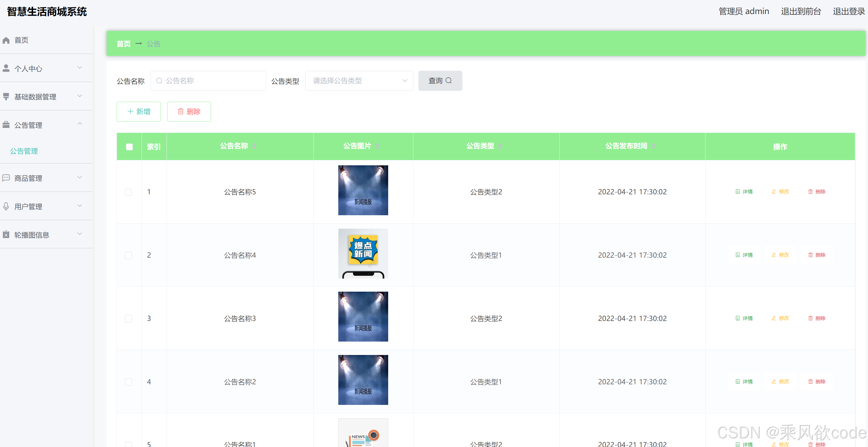Collapse the 公告管理 sidebar section
This screenshot has width=868, height=447.
tap(80, 124)
